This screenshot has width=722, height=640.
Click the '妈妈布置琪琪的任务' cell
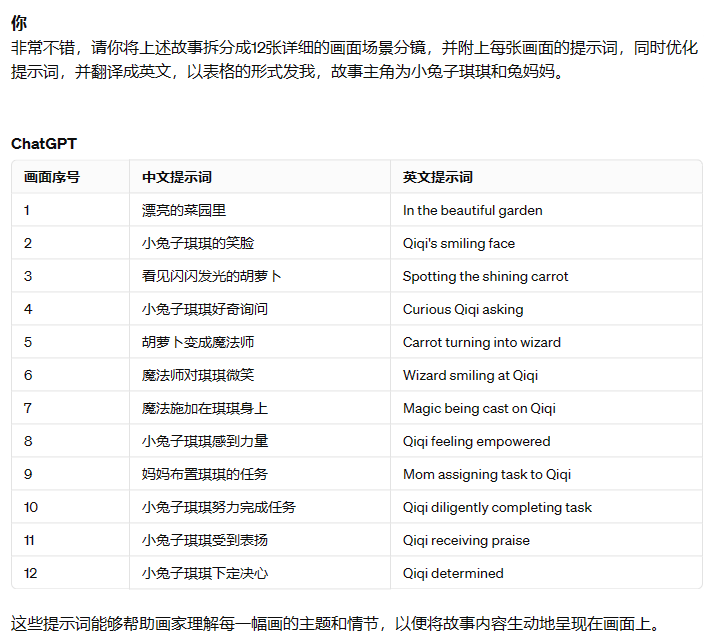tap(205, 474)
